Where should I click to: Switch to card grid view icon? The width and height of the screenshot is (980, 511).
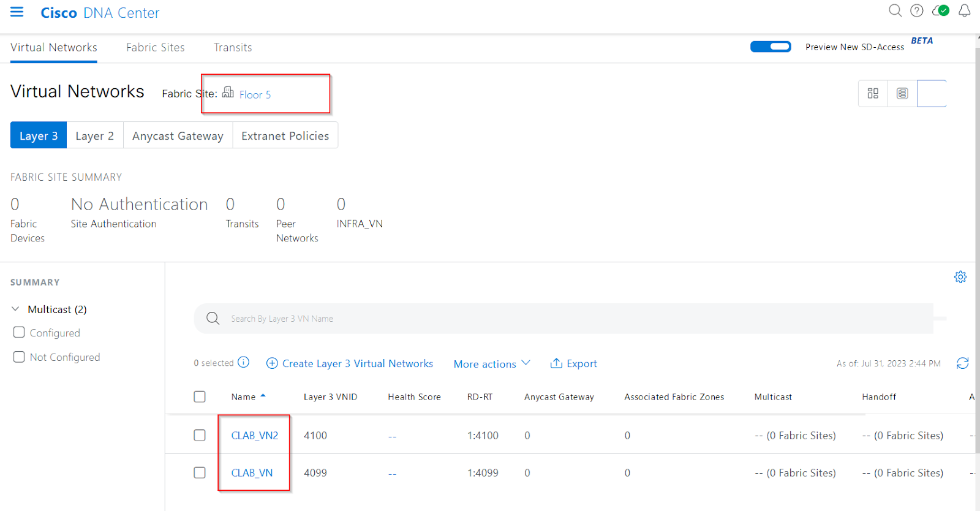point(873,93)
